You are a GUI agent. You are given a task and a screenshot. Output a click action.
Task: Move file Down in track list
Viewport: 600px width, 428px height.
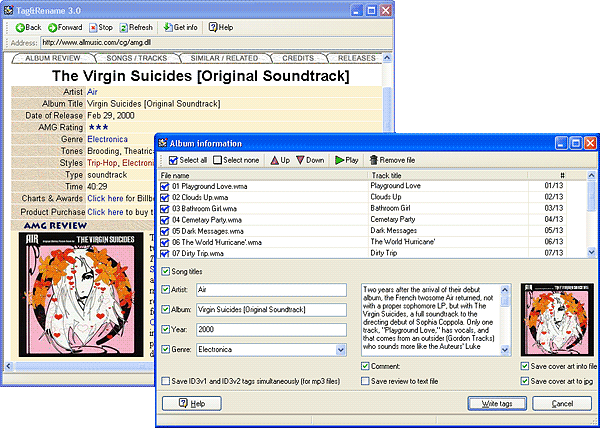coord(310,160)
